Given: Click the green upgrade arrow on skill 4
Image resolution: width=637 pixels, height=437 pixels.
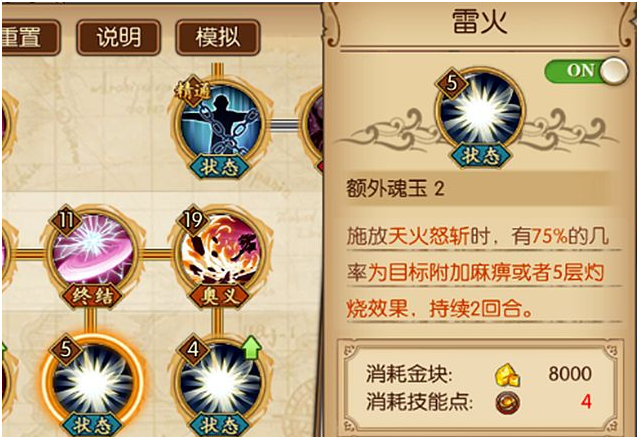Looking at the screenshot, I should pos(251,346).
